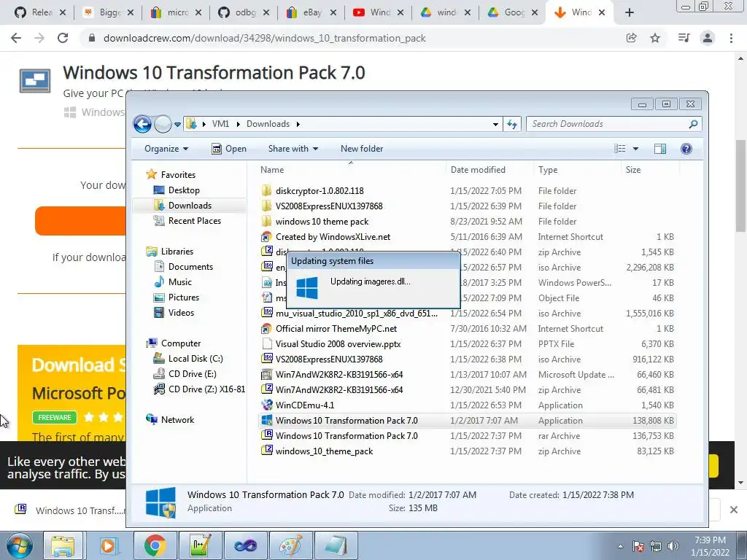Image resolution: width=747 pixels, height=560 pixels.
Task: Select the windows 10 theme pack folder
Action: tap(322, 222)
